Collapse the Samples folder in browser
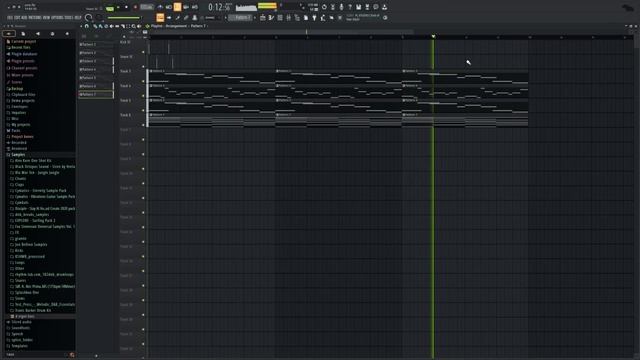 18,155
